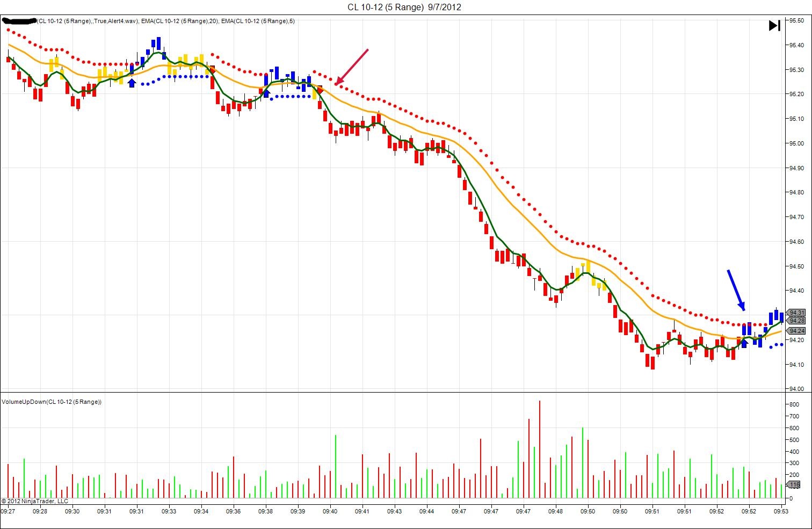This screenshot has width=812, height=529.
Task: Select the 94.28 current price marker
Action: click(796, 321)
